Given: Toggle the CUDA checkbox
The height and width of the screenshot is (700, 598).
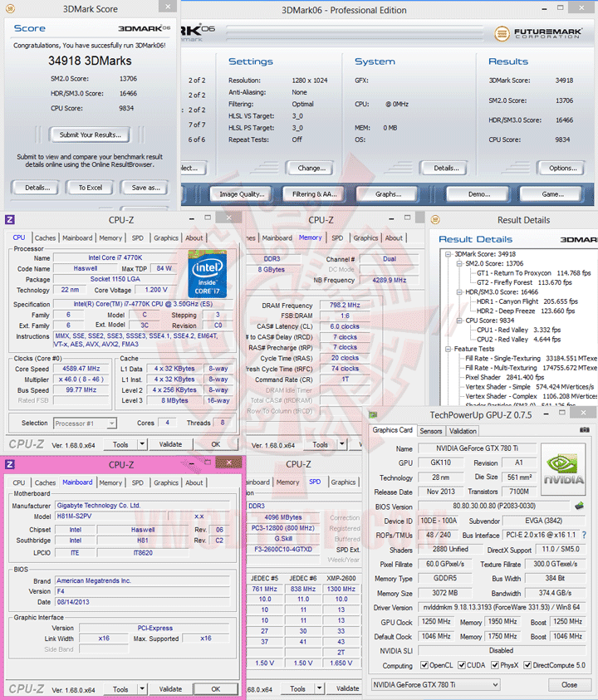Looking at the screenshot, I should click(x=462, y=665).
